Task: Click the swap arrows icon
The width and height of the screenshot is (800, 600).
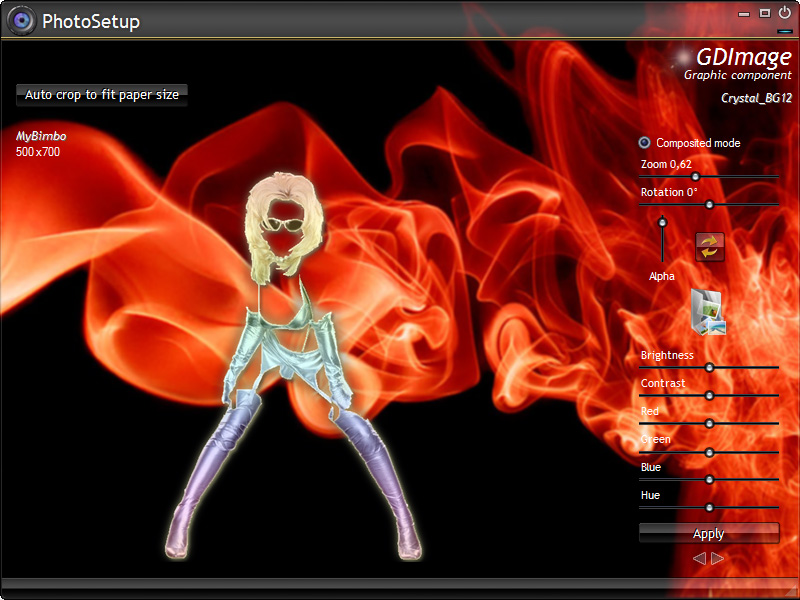Action: pyautogui.click(x=710, y=247)
